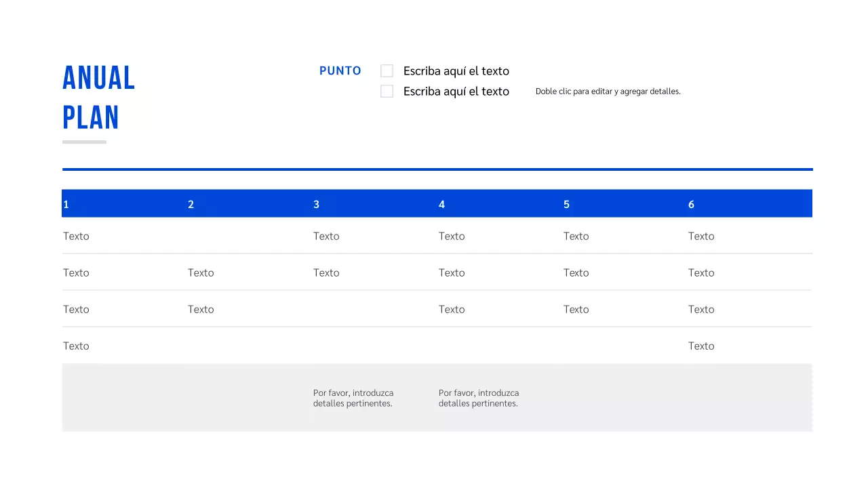Select header cell number 1
868x488 pixels.
point(66,205)
